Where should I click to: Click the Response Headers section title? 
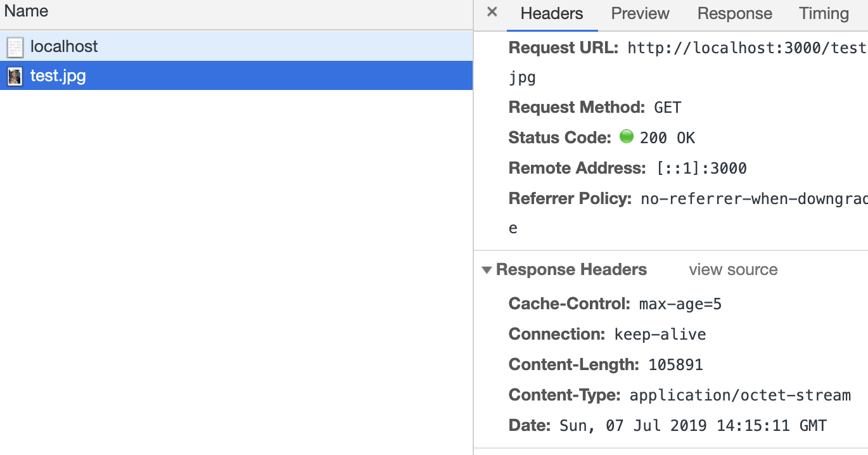571,270
